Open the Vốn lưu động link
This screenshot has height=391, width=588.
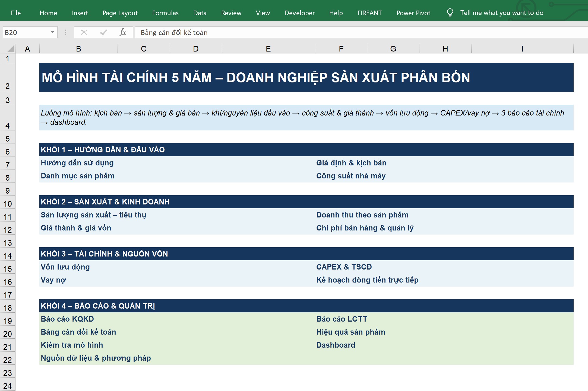pos(65,267)
